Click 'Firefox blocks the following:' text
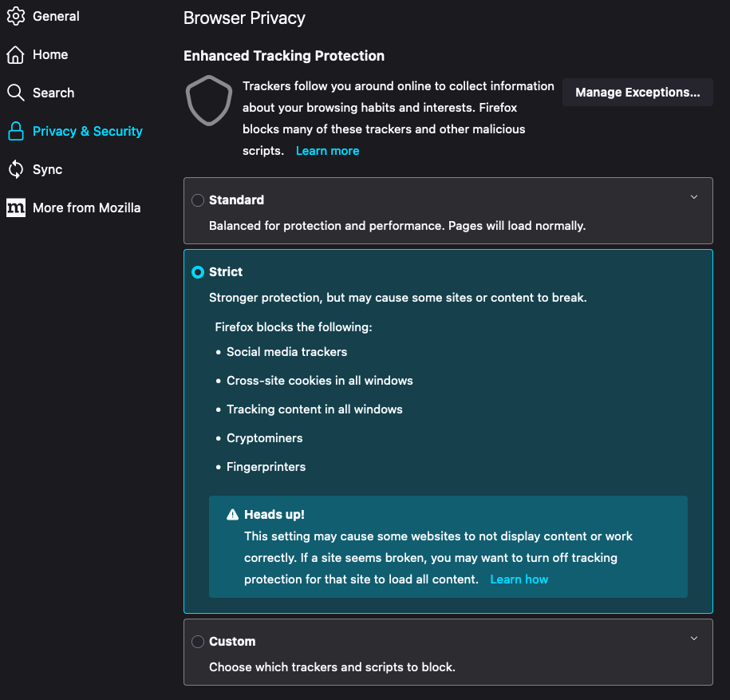This screenshot has width=730, height=700. click(294, 327)
